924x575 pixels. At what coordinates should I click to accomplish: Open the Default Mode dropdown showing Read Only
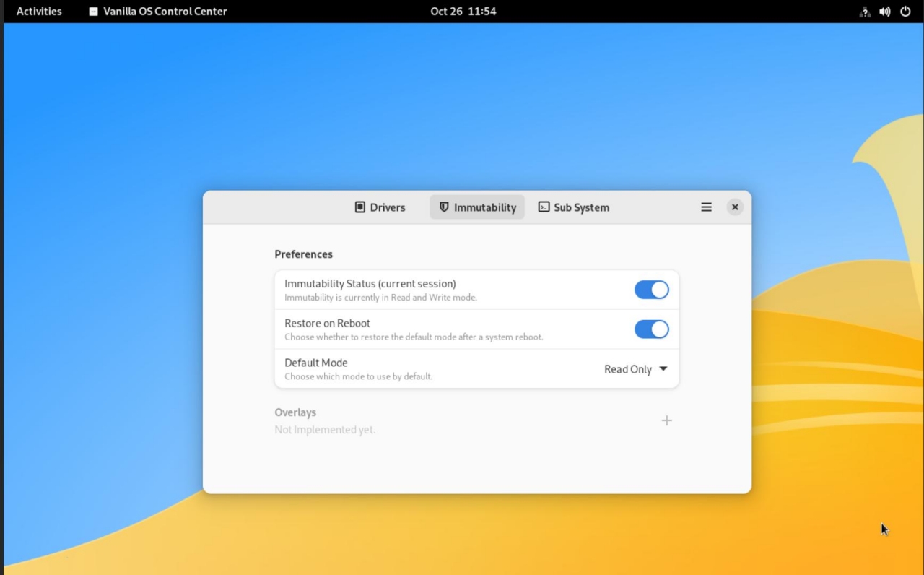635,369
